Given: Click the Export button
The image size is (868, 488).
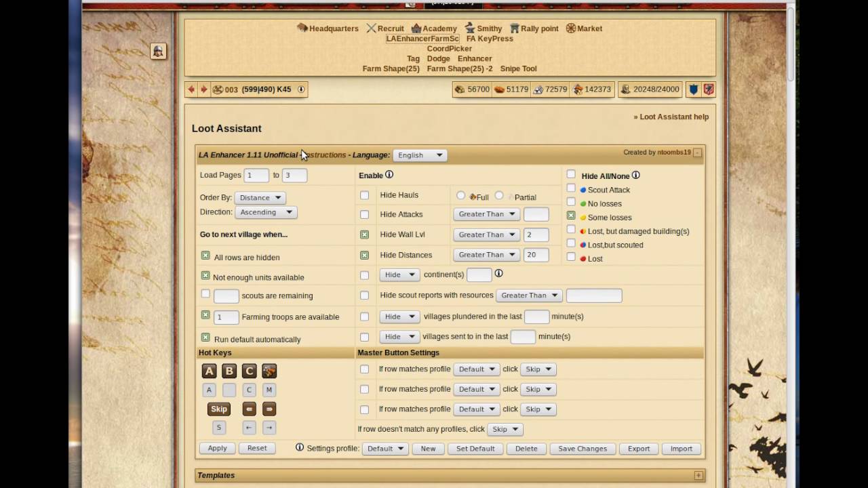Looking at the screenshot, I should click(639, 449).
